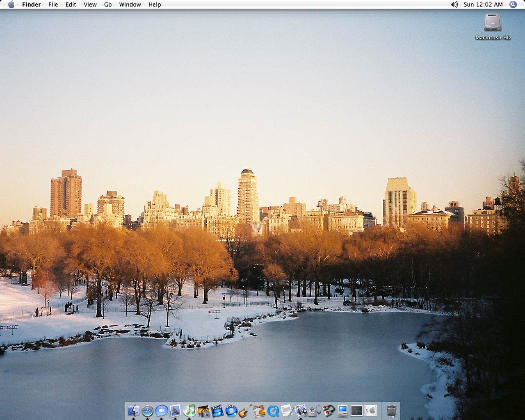The height and width of the screenshot is (420, 525).
Task: Open Finder from the Dock
Action: [x=134, y=411]
